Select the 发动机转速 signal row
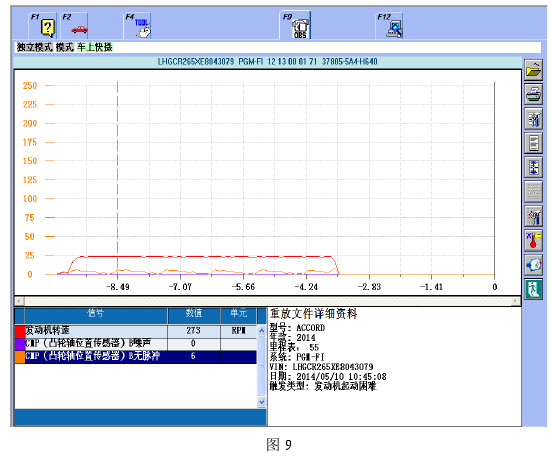 click(135, 331)
